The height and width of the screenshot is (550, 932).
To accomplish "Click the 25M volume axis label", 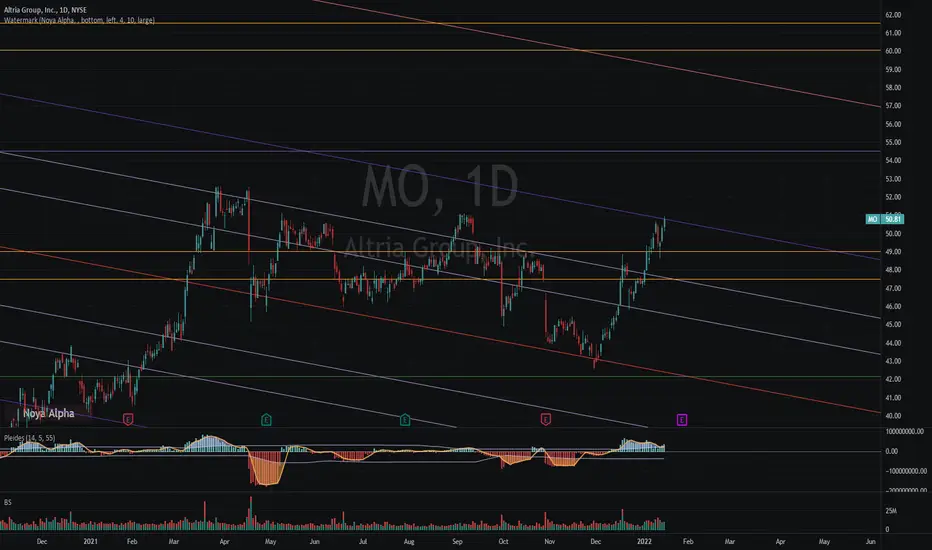I will 891,511.
